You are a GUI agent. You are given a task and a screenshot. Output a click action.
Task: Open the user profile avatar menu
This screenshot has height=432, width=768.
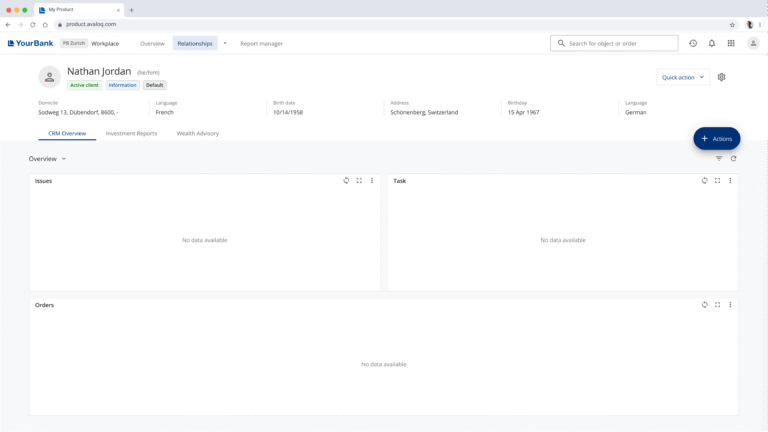(753, 43)
